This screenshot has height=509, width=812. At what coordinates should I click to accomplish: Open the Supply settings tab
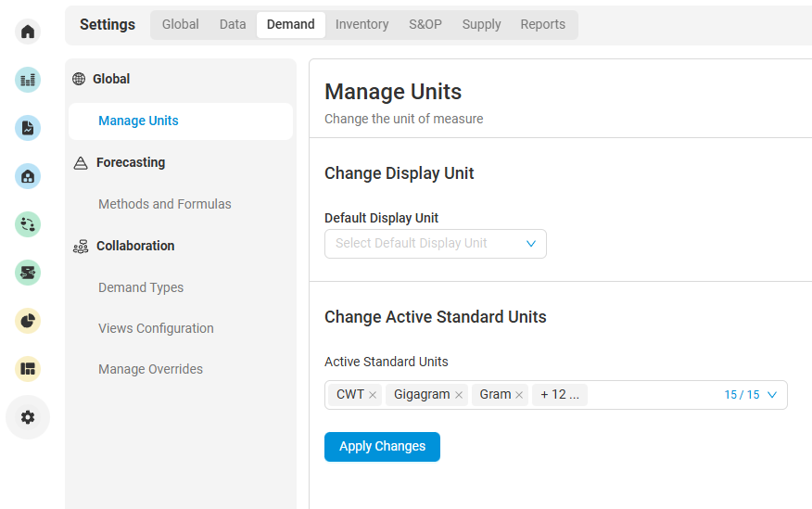[x=481, y=25]
